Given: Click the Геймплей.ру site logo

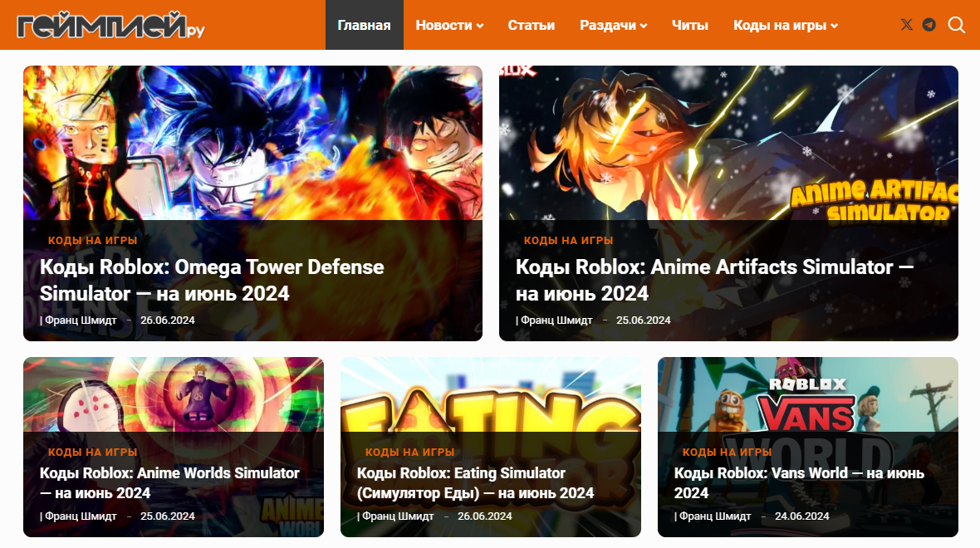Looking at the screenshot, I should point(110,25).
